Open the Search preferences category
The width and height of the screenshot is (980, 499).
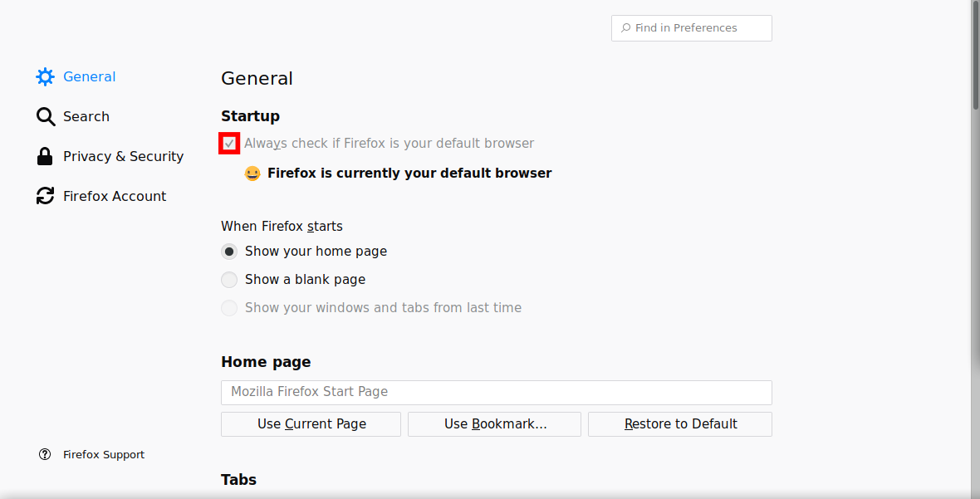86,117
